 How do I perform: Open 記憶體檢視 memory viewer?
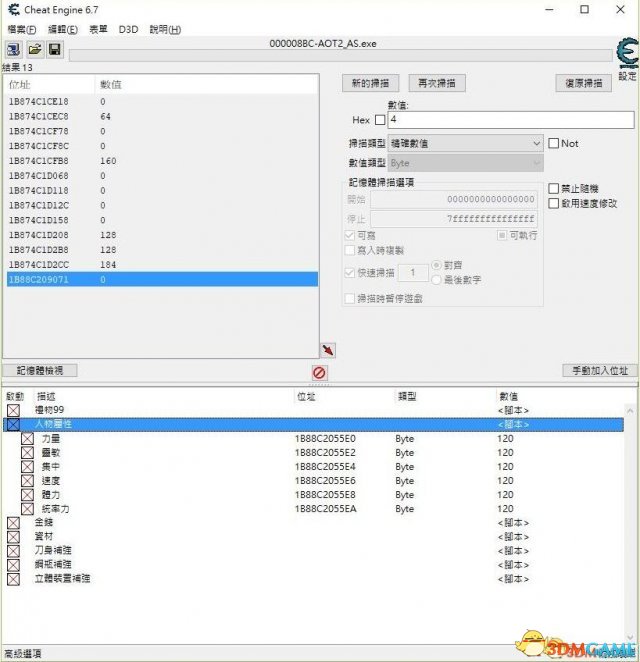pos(40,370)
